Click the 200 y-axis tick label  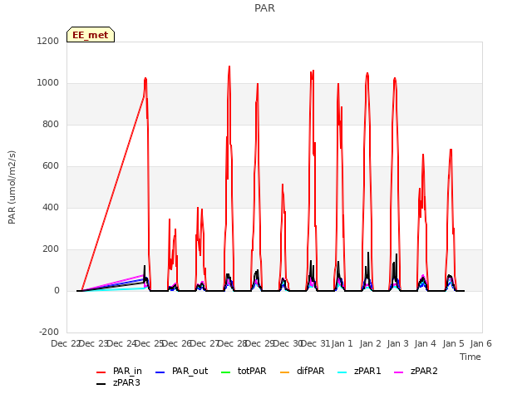(x=51, y=249)
